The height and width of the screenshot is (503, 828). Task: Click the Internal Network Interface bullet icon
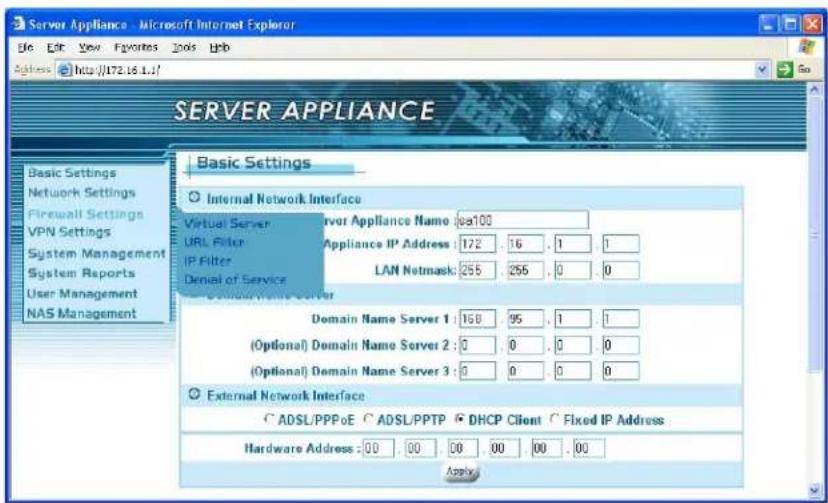[x=194, y=197]
